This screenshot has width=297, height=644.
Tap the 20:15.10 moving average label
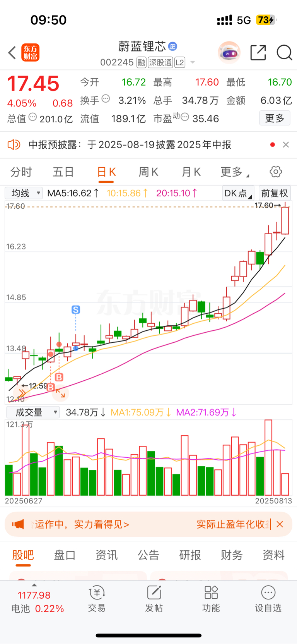point(177,193)
